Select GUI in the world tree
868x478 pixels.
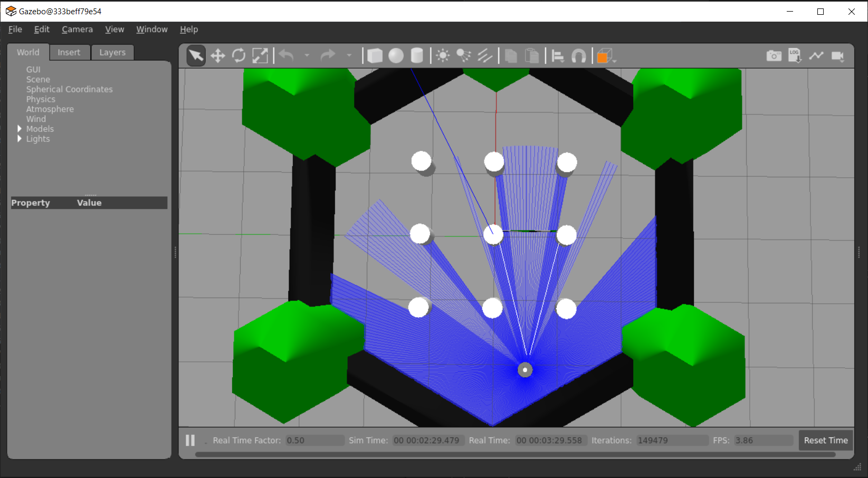[x=33, y=70]
